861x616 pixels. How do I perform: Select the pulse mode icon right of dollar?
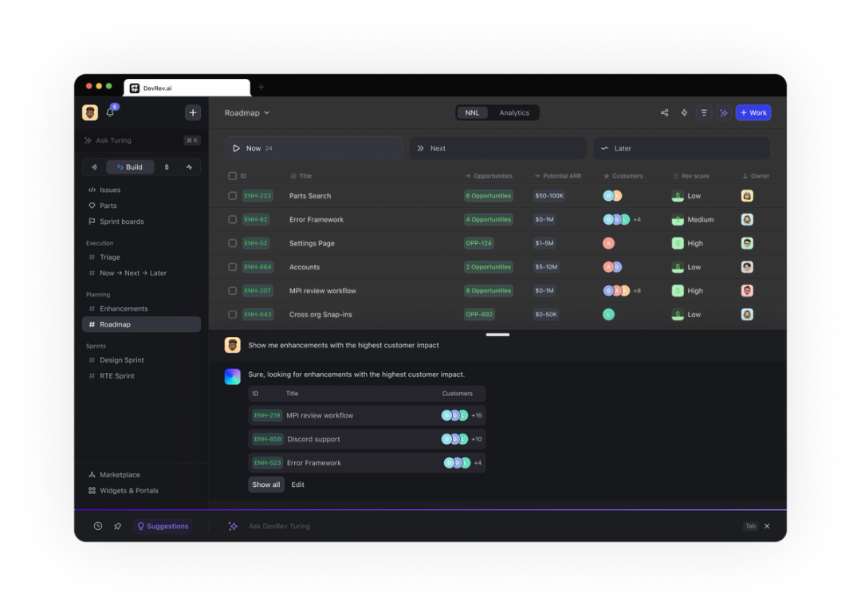(189, 167)
